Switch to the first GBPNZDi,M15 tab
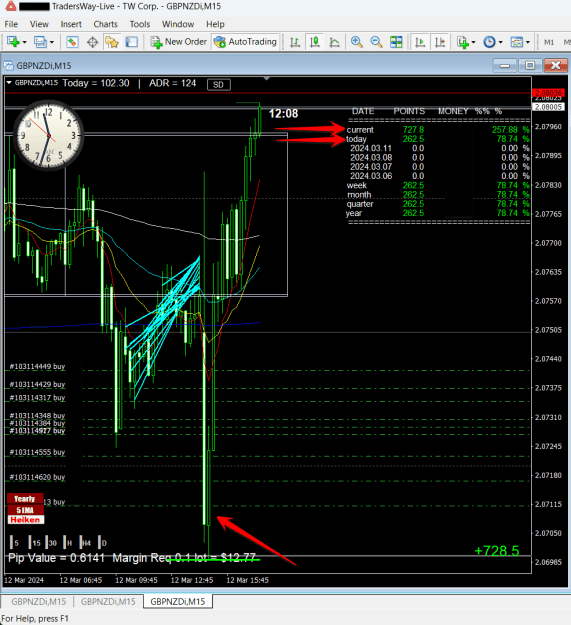 click(39, 601)
